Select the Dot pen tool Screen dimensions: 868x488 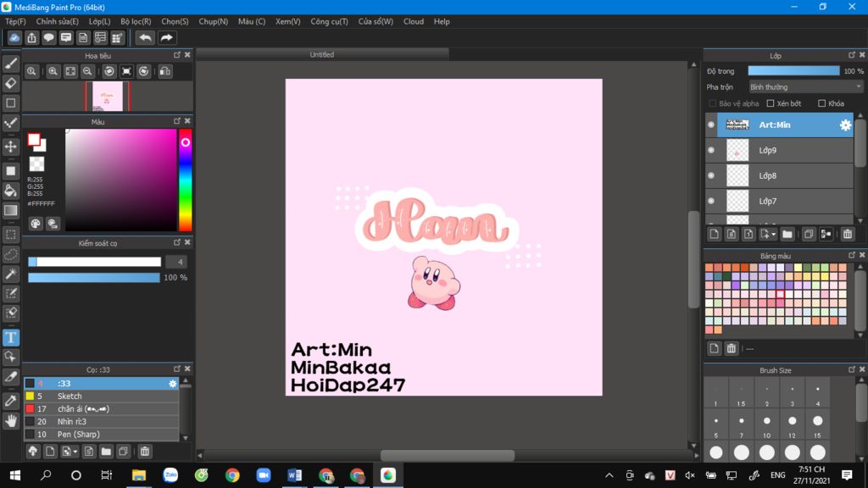pyautogui.click(x=10, y=124)
